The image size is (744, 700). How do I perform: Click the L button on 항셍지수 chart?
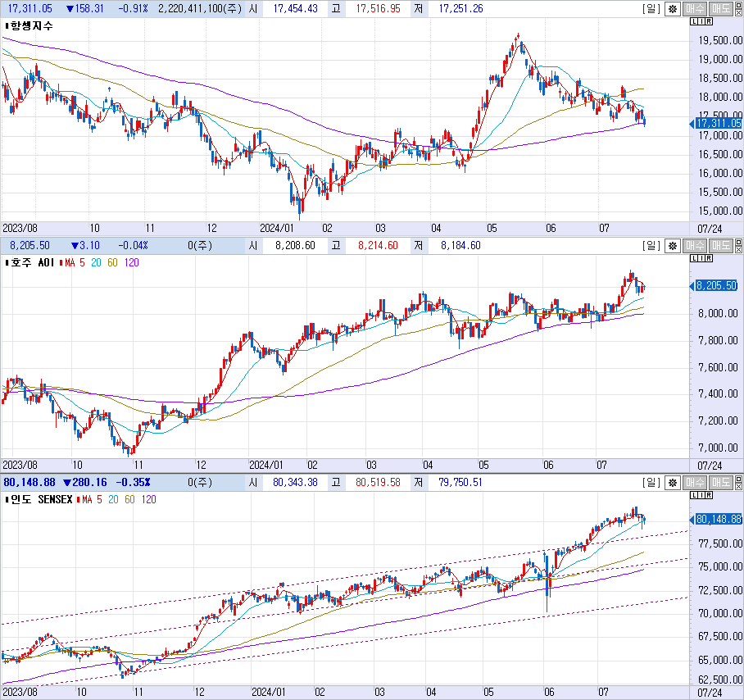click(693, 21)
